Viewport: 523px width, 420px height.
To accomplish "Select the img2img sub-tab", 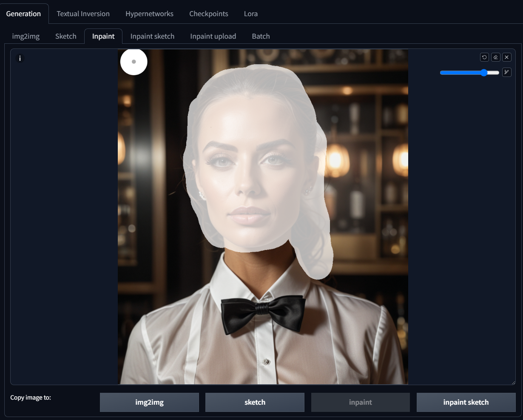I will coord(26,36).
